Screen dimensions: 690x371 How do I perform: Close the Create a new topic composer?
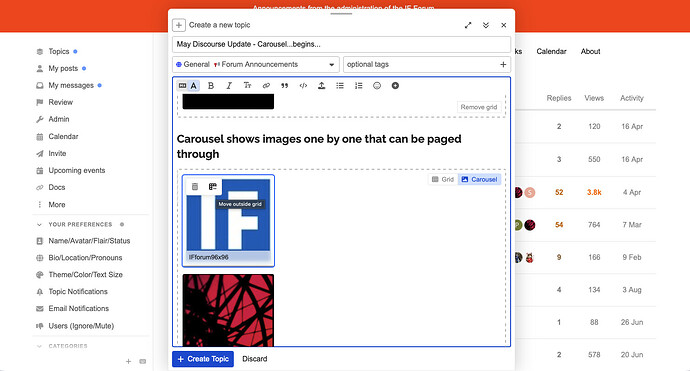503,26
